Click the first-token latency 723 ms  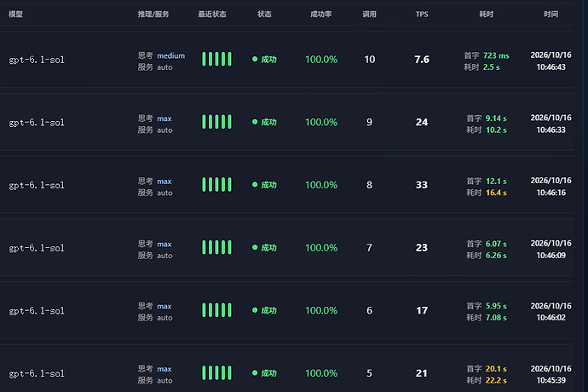pyautogui.click(x=496, y=56)
